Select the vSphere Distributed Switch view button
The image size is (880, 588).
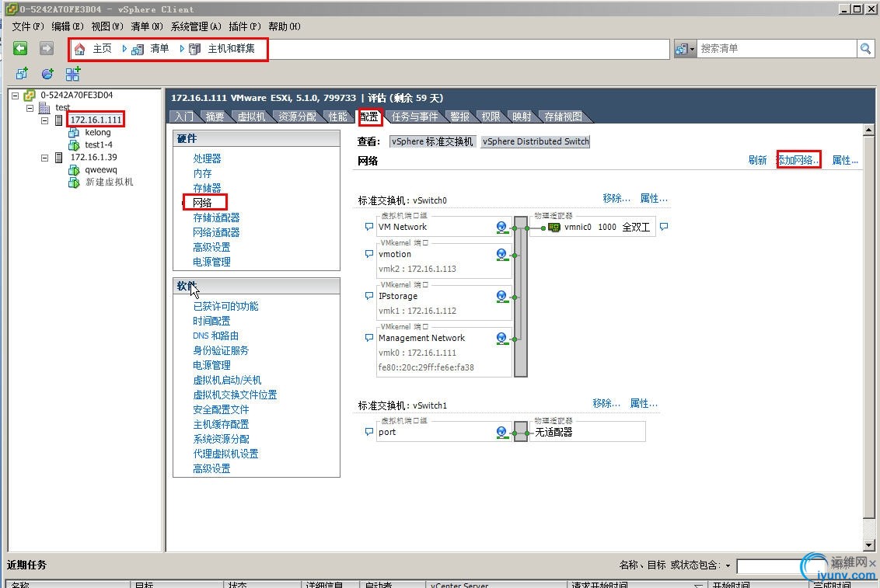(536, 142)
